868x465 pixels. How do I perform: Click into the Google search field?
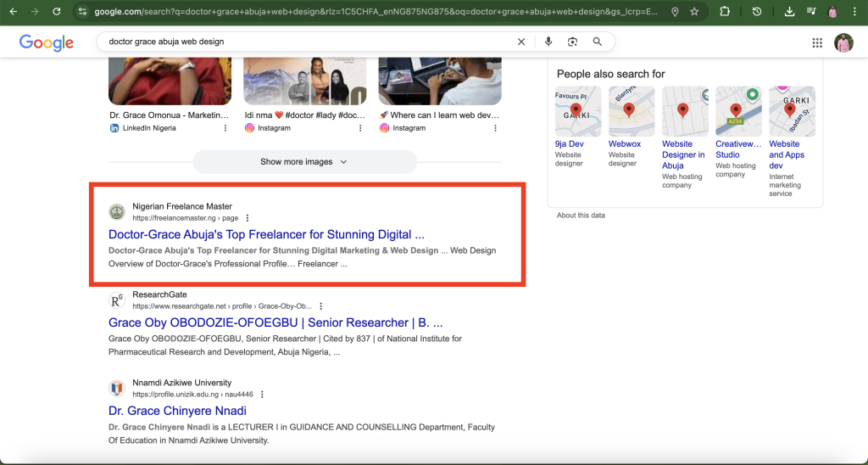pos(310,42)
